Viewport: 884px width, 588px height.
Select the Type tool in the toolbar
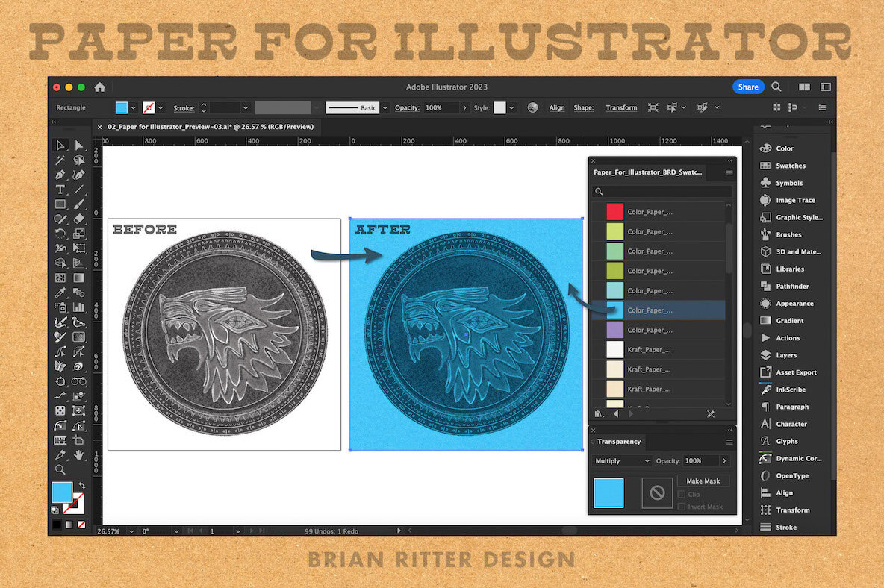tap(61, 190)
